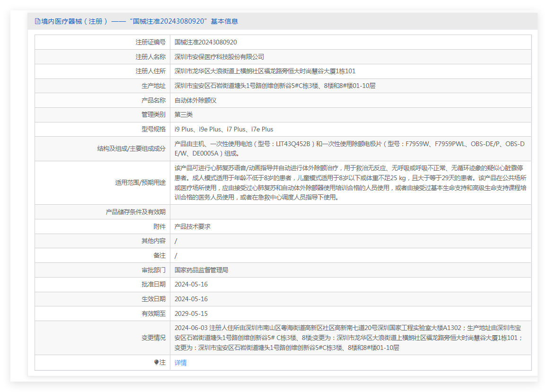The image size is (548, 392).
Task: Select product name 自动体外除颤仪
Action: click(x=195, y=101)
